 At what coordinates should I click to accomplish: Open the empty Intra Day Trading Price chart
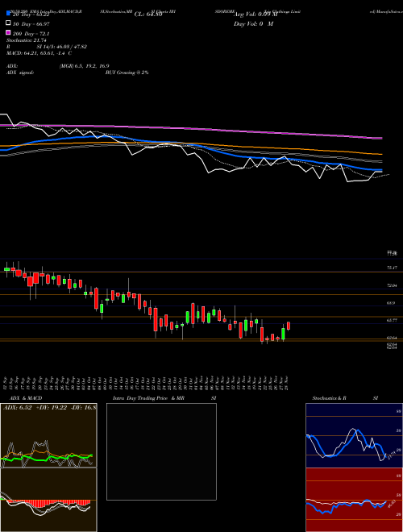click(161, 451)
